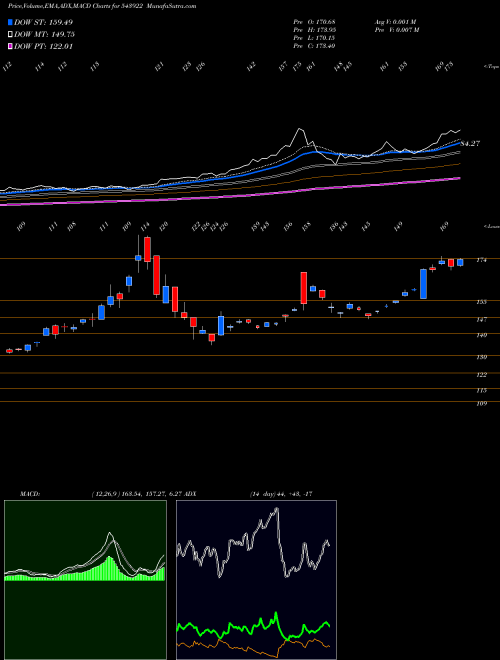The image size is (500, 660).
Task: Click the 'Pre O: 170.68' open value
Action: pyautogui.click(x=314, y=22)
